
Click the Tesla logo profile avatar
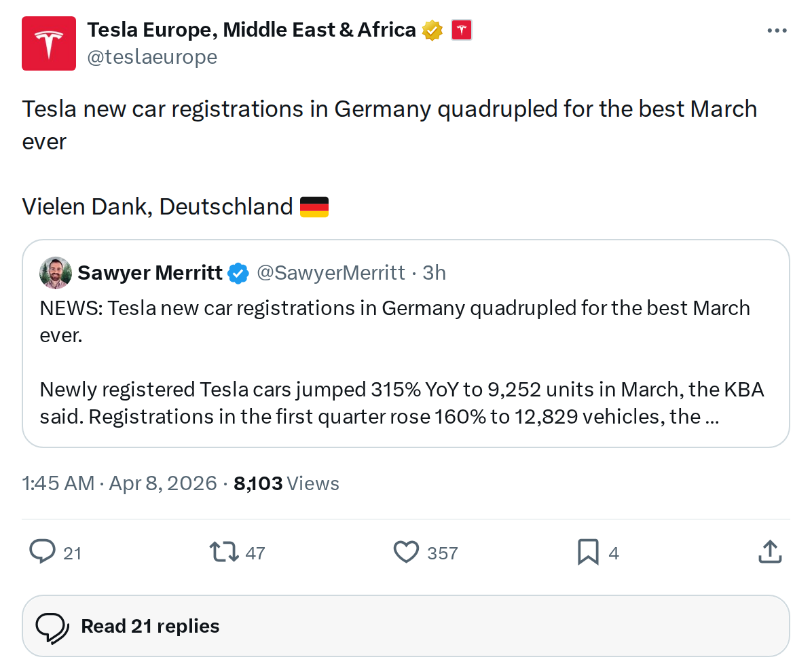pos(48,43)
